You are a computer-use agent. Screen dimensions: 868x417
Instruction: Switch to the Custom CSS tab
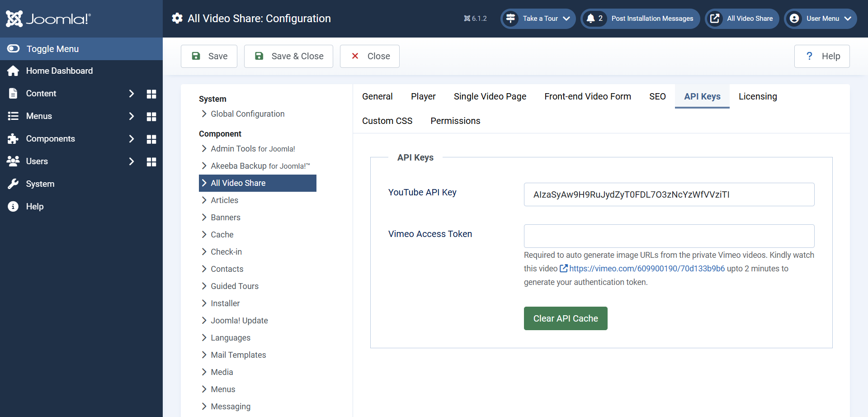[x=387, y=121]
